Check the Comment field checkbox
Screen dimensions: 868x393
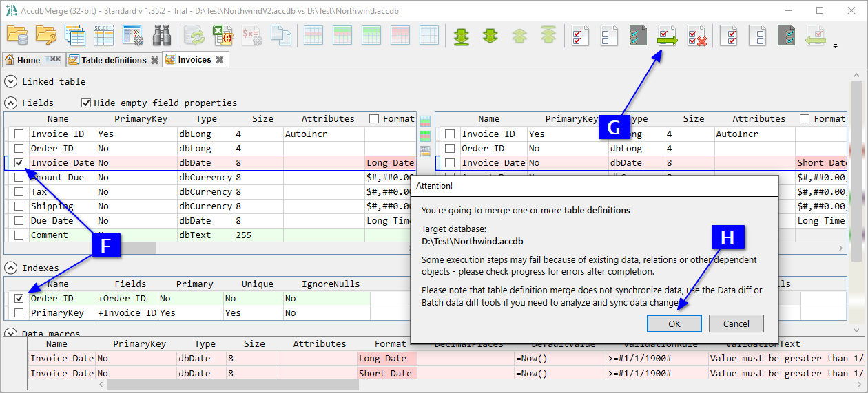[19, 235]
